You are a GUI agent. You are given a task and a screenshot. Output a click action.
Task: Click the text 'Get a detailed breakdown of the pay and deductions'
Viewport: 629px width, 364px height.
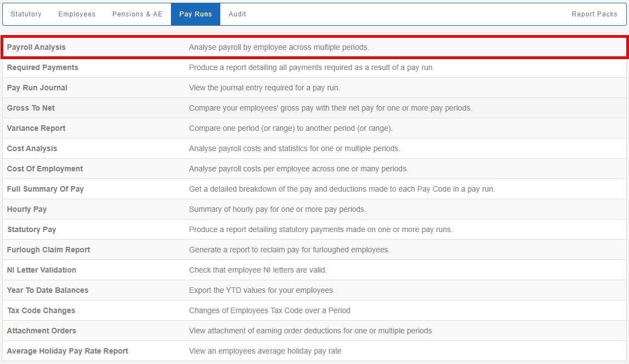pyautogui.click(x=277, y=189)
